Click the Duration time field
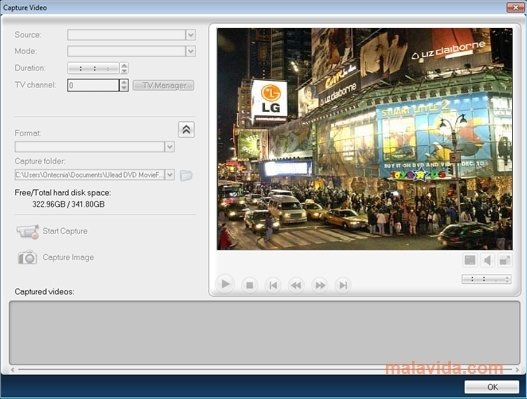 93,68
